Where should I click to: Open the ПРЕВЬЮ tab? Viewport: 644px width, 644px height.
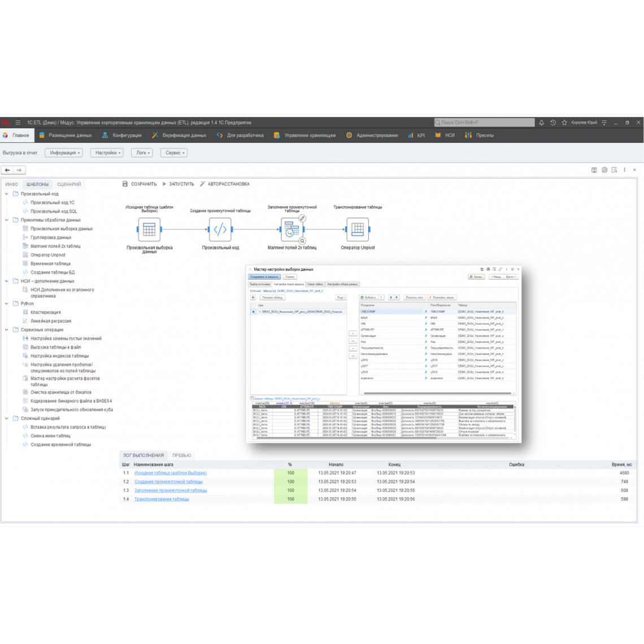click(181, 455)
